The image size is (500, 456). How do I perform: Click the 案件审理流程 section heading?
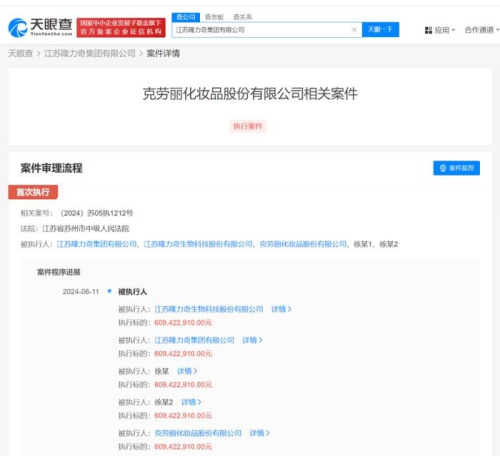(51, 168)
